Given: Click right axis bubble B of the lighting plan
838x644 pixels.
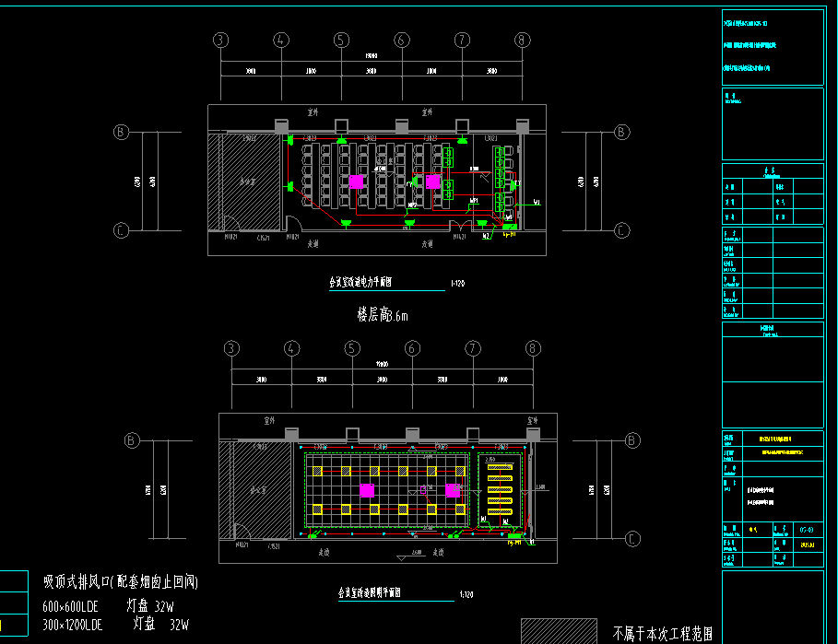Looking at the screenshot, I should tap(632, 440).
